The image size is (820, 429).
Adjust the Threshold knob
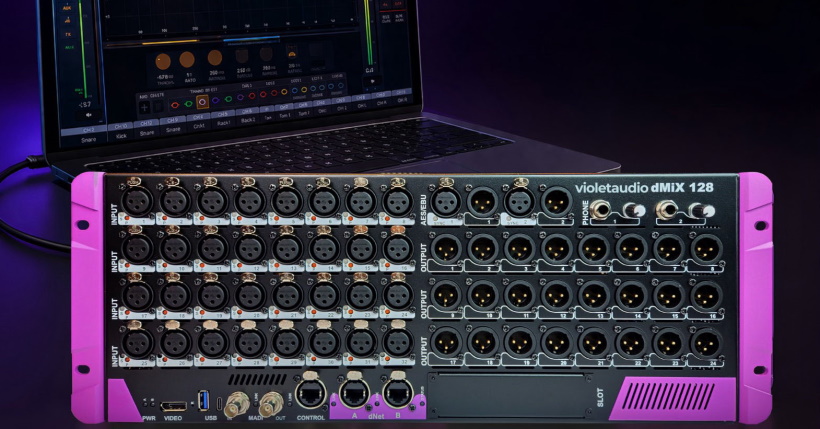click(163, 61)
